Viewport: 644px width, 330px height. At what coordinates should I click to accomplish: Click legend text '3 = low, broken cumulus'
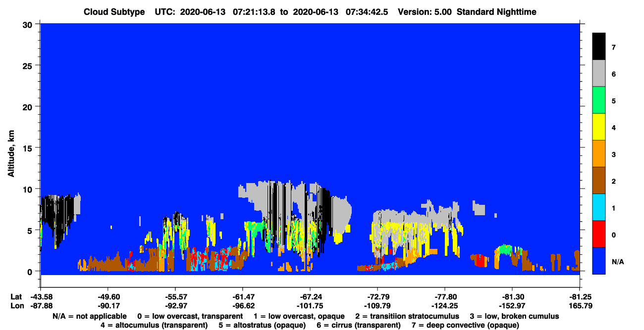coord(515,316)
